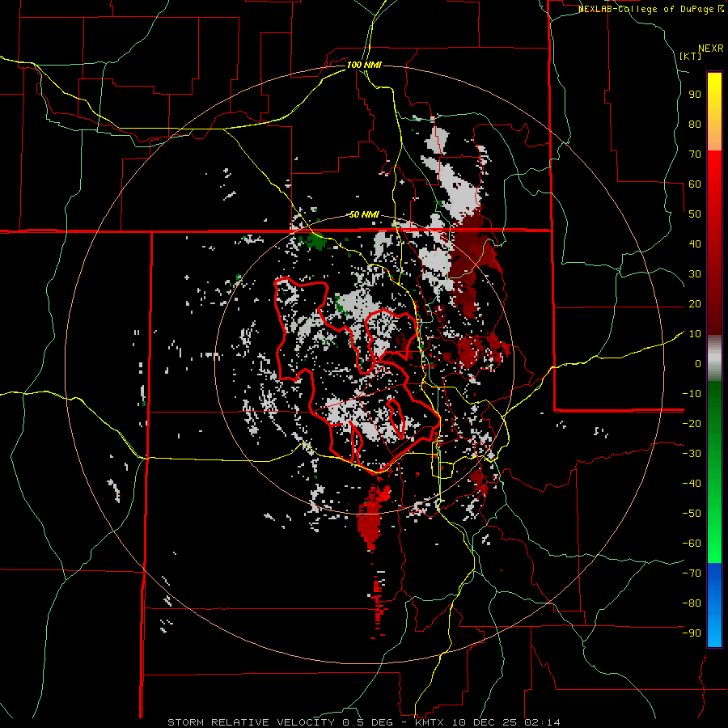
Task: Click the 40 value on the velocity scale
Action: (695, 243)
